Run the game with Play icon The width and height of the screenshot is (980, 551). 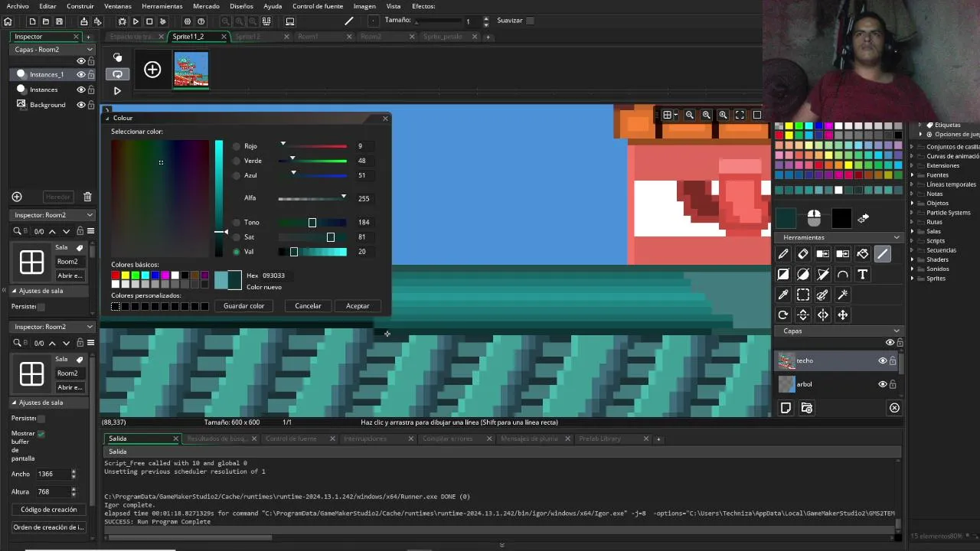(x=136, y=21)
